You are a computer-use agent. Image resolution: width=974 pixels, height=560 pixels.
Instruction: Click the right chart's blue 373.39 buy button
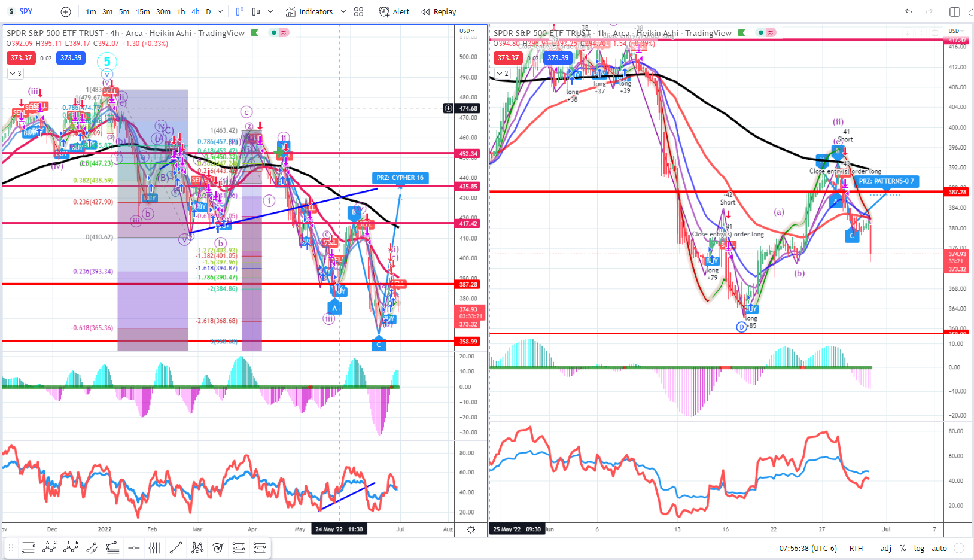tap(558, 58)
